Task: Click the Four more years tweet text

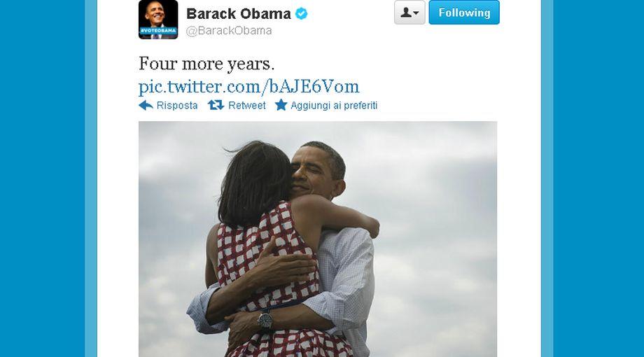Action: [206, 64]
